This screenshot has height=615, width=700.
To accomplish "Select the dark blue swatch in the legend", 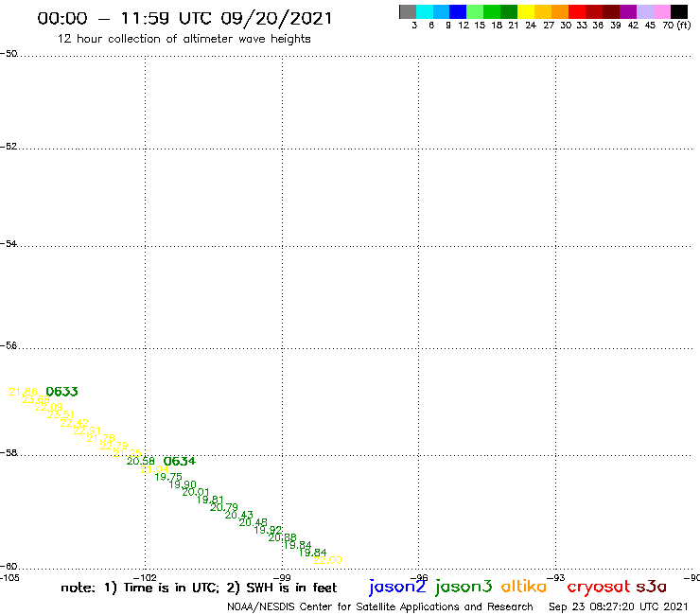I will pyautogui.click(x=458, y=11).
